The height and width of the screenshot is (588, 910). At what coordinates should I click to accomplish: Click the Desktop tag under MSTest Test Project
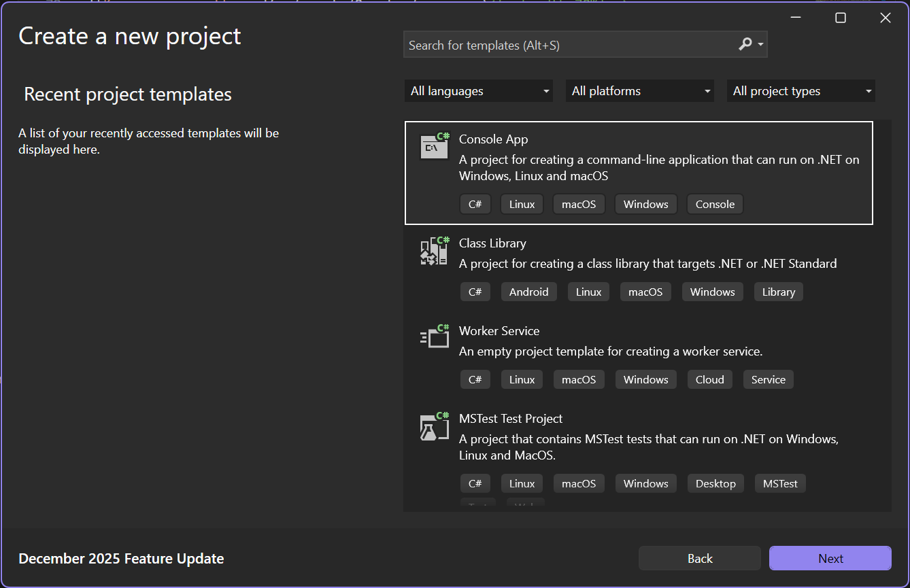point(716,483)
